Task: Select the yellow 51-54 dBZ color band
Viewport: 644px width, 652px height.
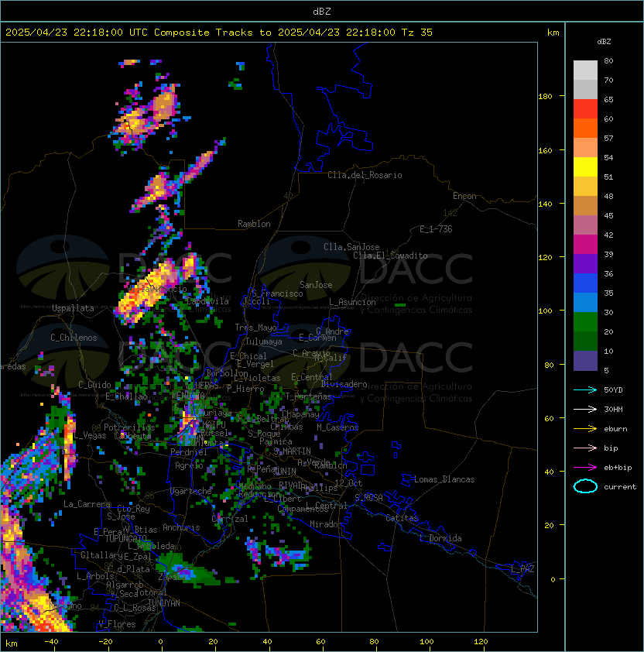Action: click(585, 167)
